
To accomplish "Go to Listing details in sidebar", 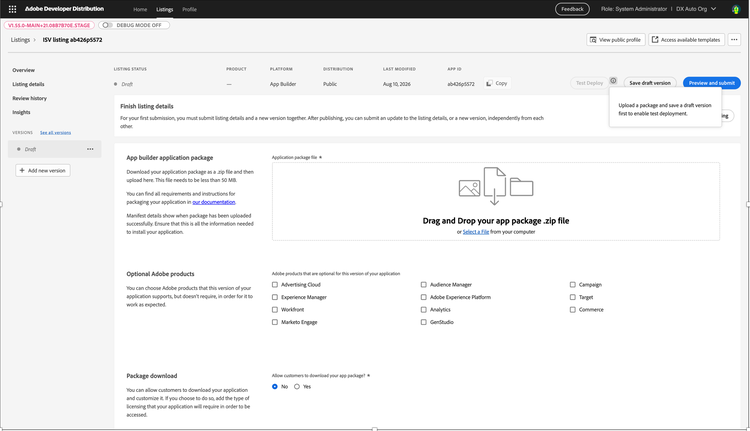I will (28, 84).
